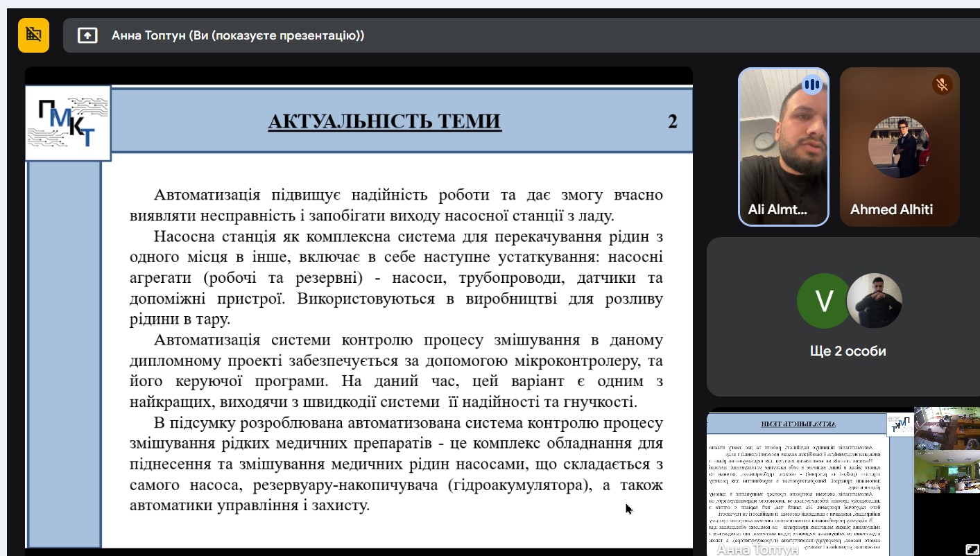Image resolution: width=980 pixels, height=556 pixels.
Task: Click the ПМКТ logo on the slide
Action: (x=68, y=123)
